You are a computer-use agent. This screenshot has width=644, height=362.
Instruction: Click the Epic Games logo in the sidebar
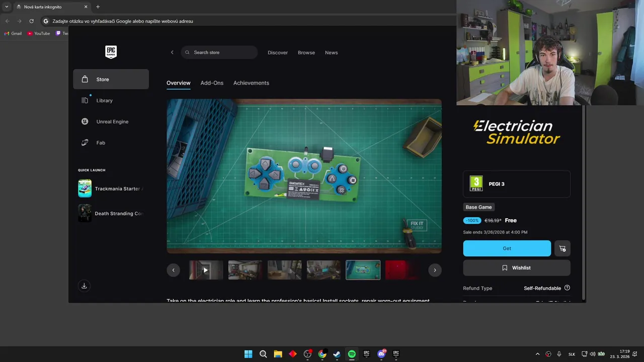(111, 52)
